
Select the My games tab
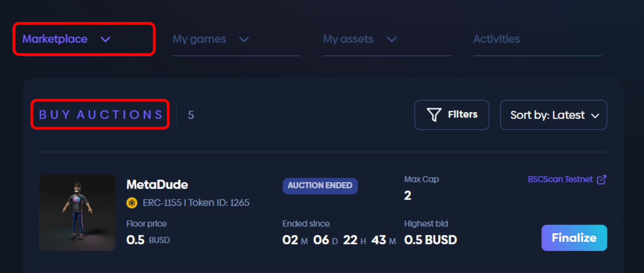(199, 39)
